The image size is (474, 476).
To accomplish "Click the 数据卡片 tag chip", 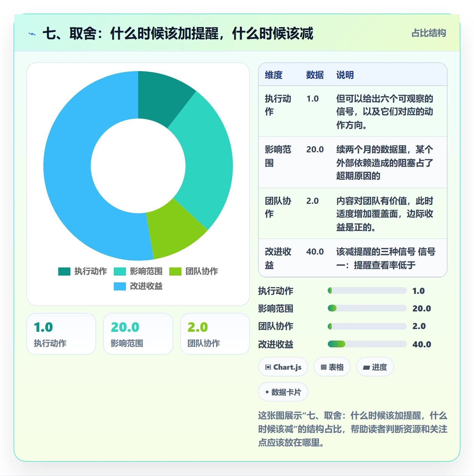I will coord(283,392).
